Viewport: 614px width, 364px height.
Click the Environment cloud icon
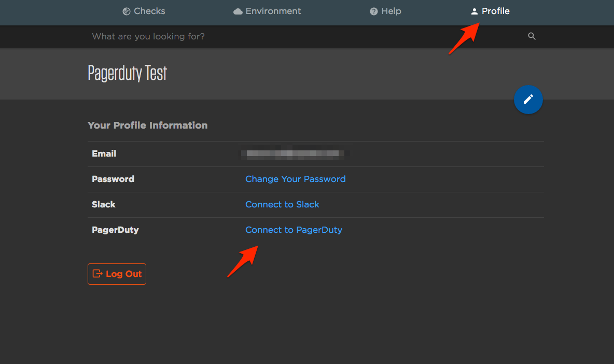[238, 11]
